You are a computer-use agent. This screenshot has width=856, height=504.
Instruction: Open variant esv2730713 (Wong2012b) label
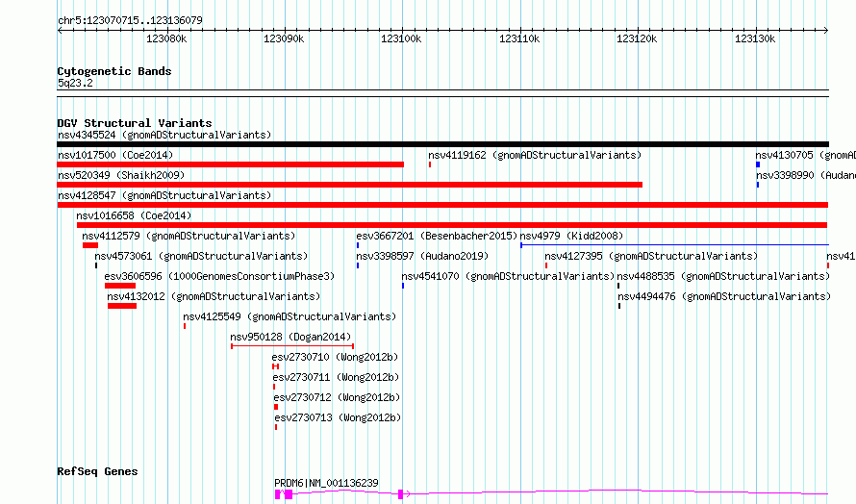tap(338, 417)
